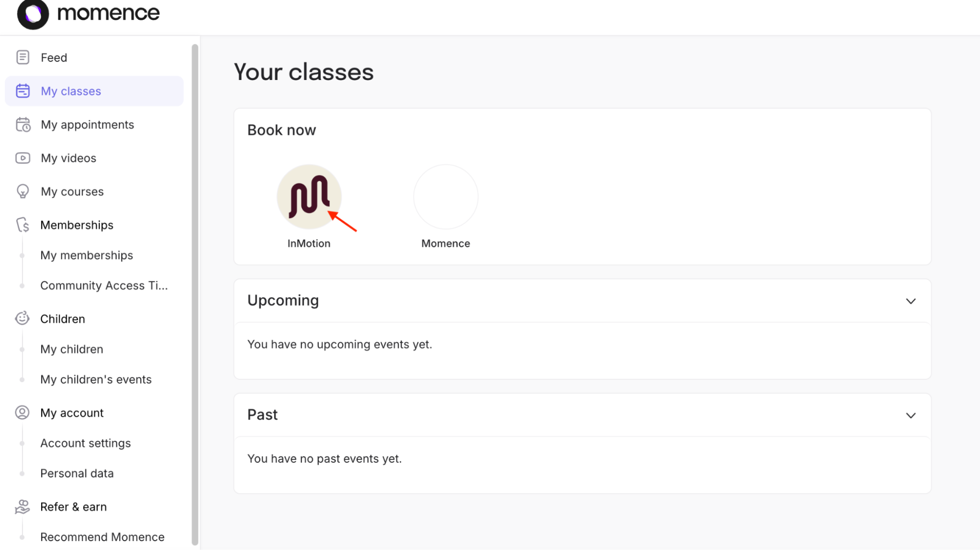
Task: Select the Momence studio circle
Action: tap(446, 197)
